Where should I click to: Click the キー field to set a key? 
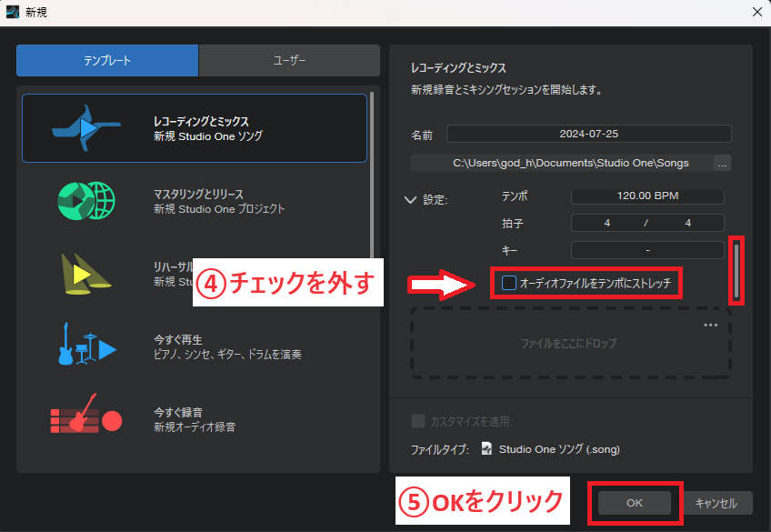tap(646, 250)
